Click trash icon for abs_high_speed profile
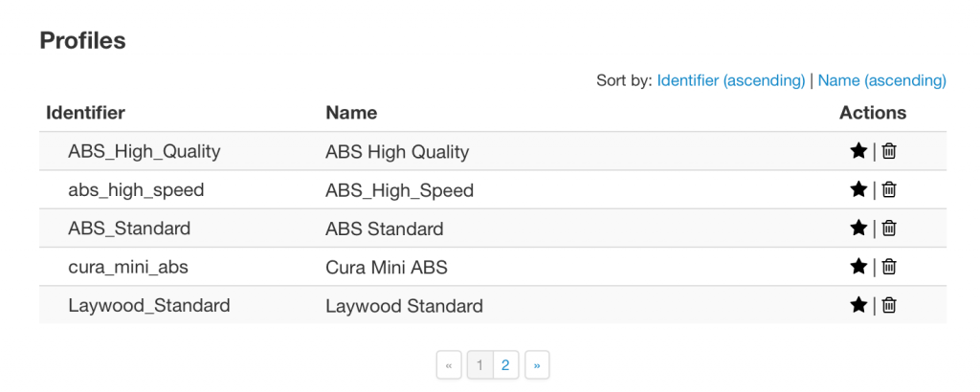Viewport: 980px width, 392px height. (x=889, y=189)
